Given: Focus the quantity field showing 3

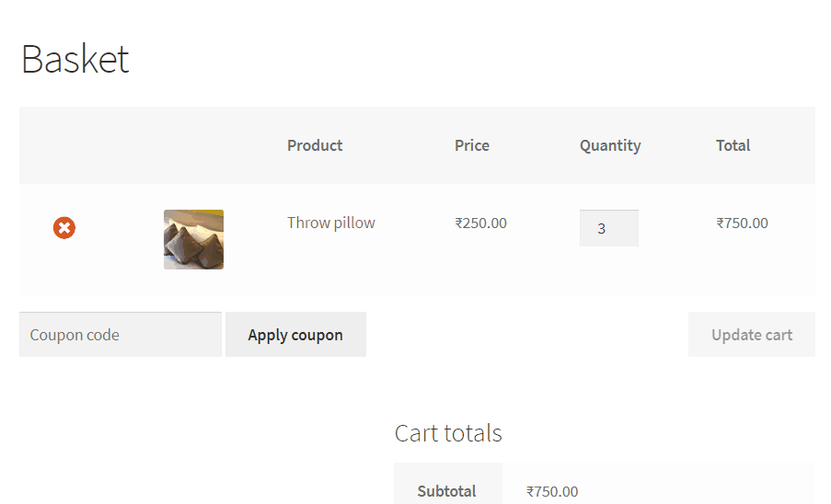Looking at the screenshot, I should (608, 228).
